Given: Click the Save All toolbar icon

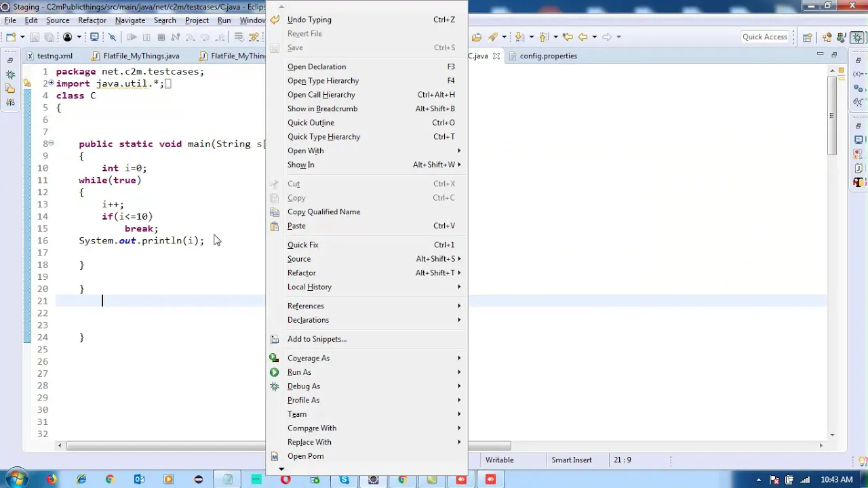Looking at the screenshot, I should coord(49,37).
